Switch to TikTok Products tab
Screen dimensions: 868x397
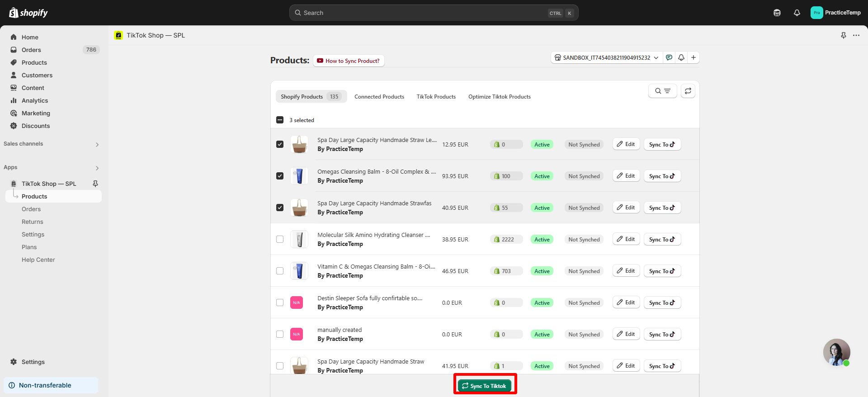click(x=436, y=96)
